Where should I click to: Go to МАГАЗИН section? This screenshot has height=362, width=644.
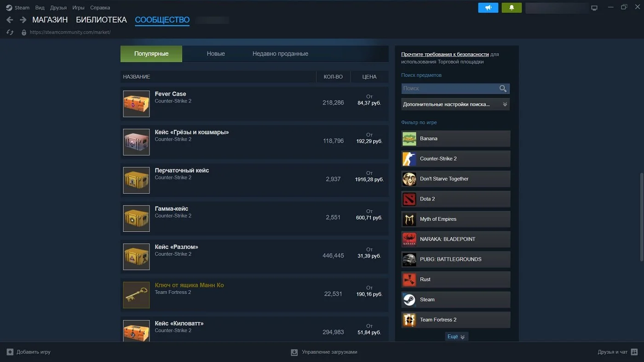[x=50, y=20]
